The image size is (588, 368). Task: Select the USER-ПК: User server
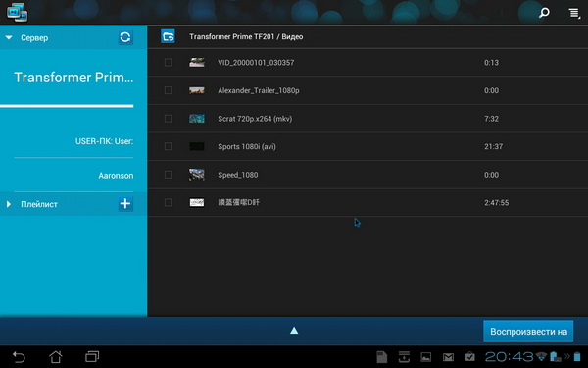coord(104,141)
